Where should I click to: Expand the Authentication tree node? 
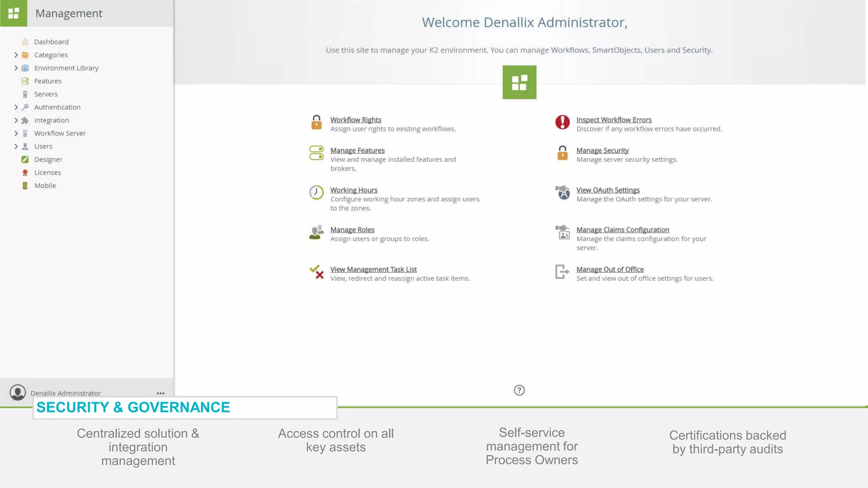pos(16,107)
